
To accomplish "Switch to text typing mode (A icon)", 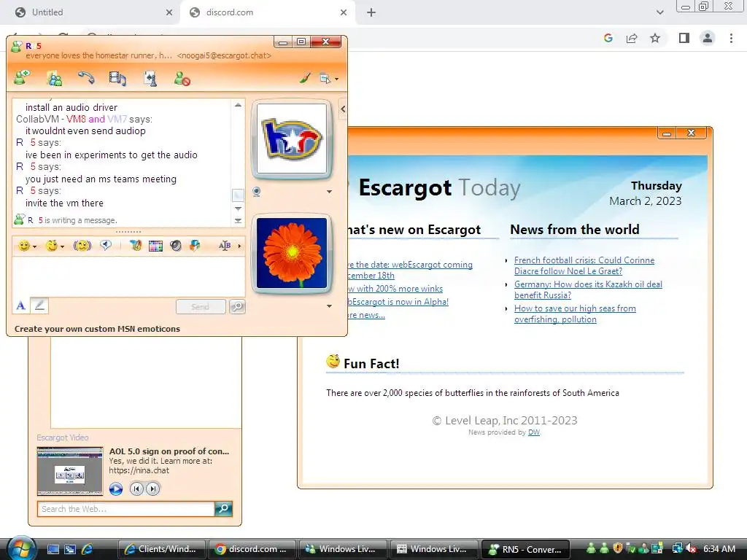I will click(x=21, y=306).
